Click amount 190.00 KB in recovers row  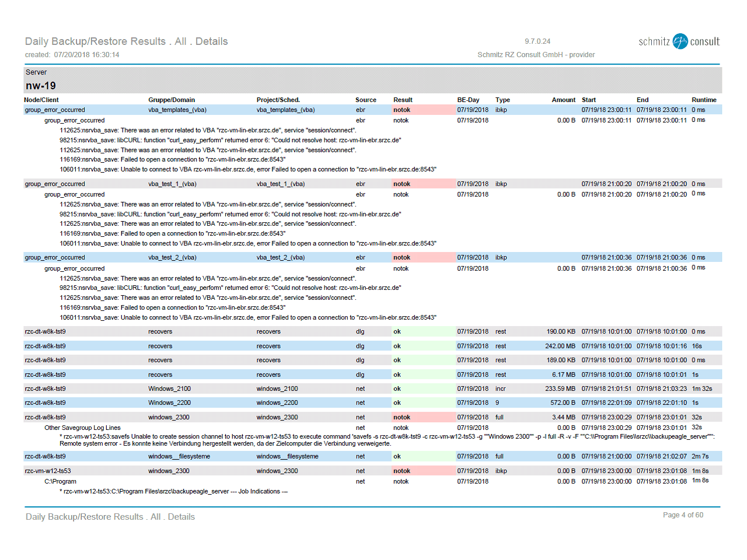pos(561,331)
